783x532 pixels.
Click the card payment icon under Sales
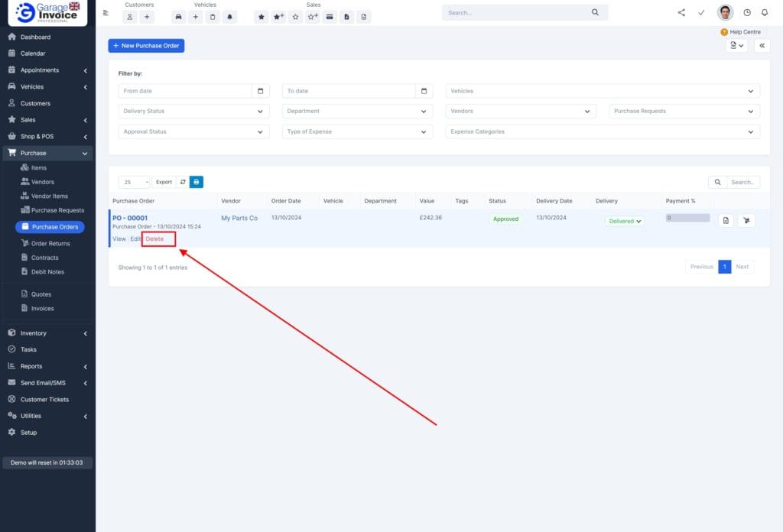(x=329, y=17)
